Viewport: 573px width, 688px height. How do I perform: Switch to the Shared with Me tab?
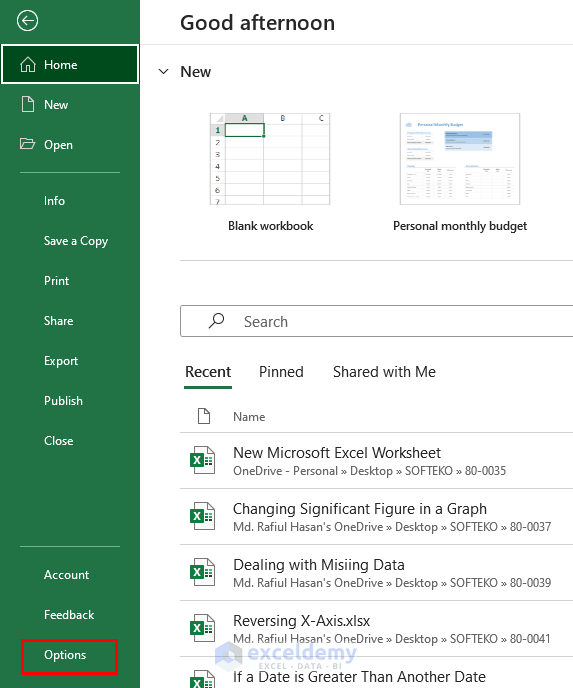384,372
